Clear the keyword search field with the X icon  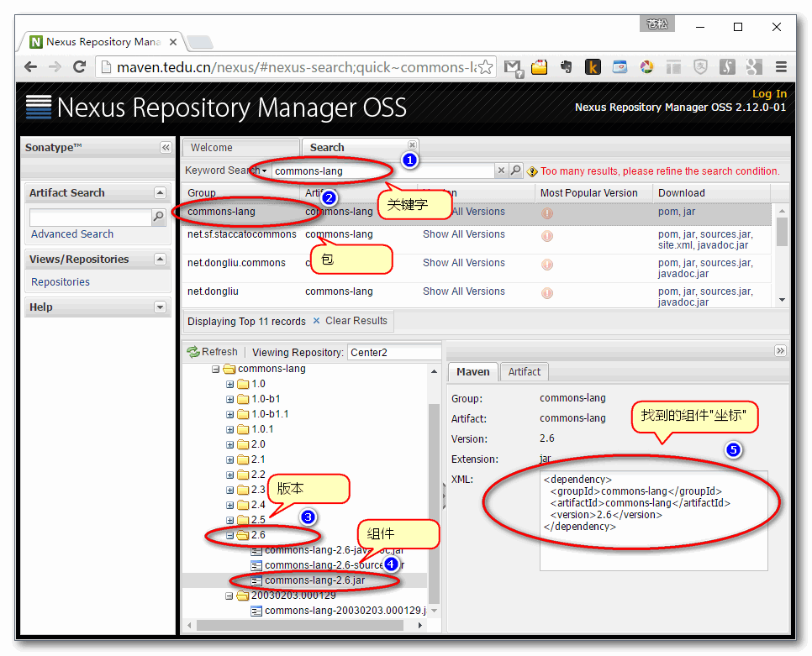501,171
